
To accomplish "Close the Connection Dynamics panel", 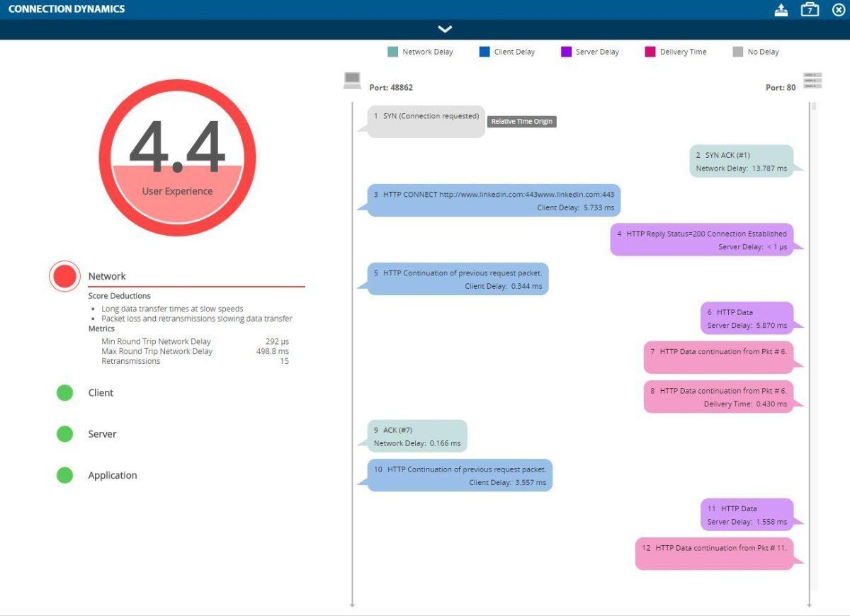I will 838,10.
